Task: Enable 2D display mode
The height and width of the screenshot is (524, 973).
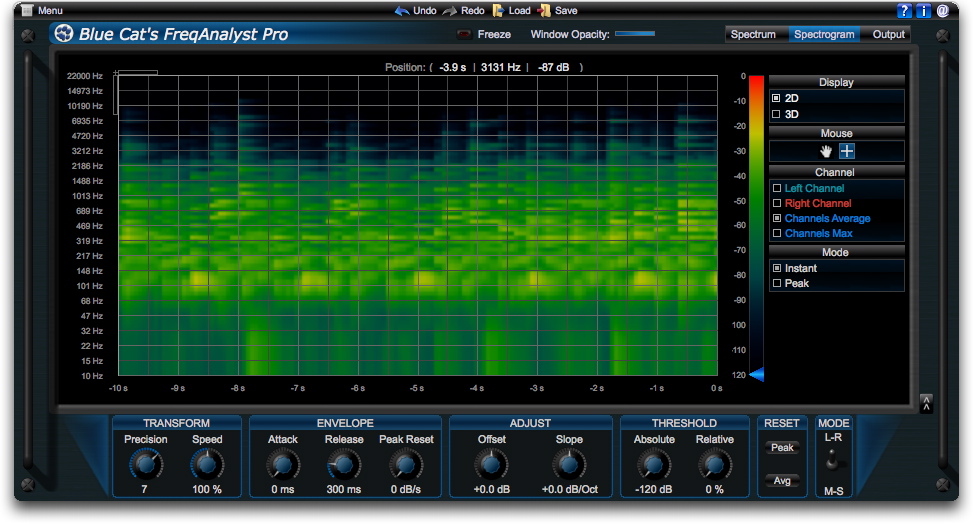Action: point(776,98)
